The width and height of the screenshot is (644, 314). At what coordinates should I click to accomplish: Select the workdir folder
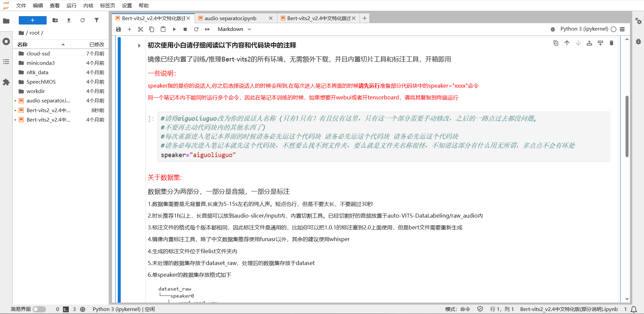coord(61,91)
